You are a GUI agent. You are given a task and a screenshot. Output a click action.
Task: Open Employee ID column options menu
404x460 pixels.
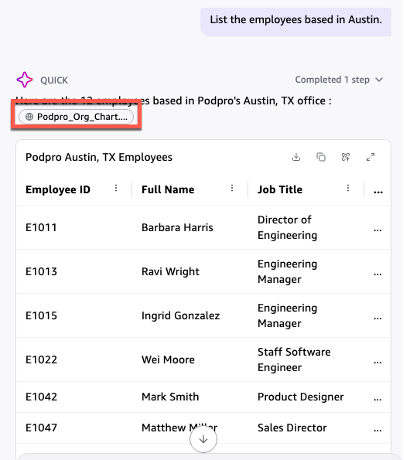click(x=116, y=188)
